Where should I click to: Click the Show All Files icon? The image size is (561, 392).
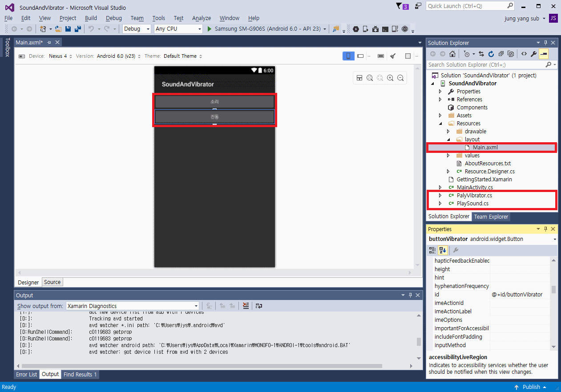[x=511, y=54]
